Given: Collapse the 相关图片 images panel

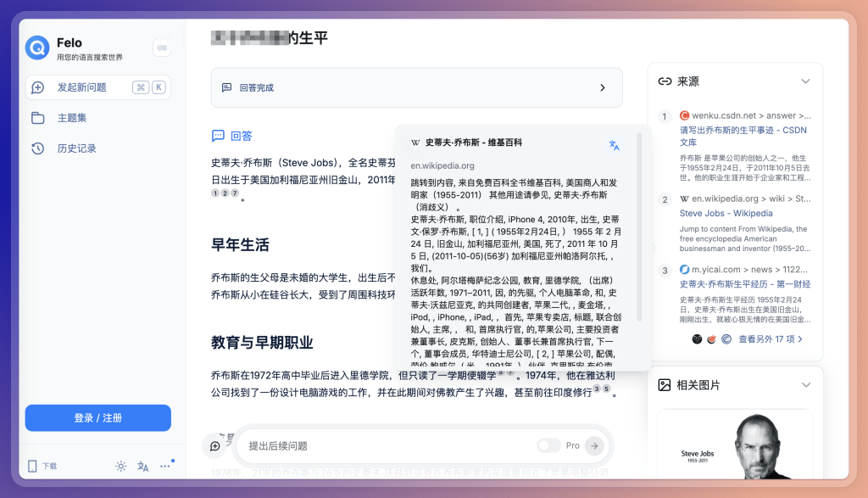Looking at the screenshot, I should [x=805, y=385].
